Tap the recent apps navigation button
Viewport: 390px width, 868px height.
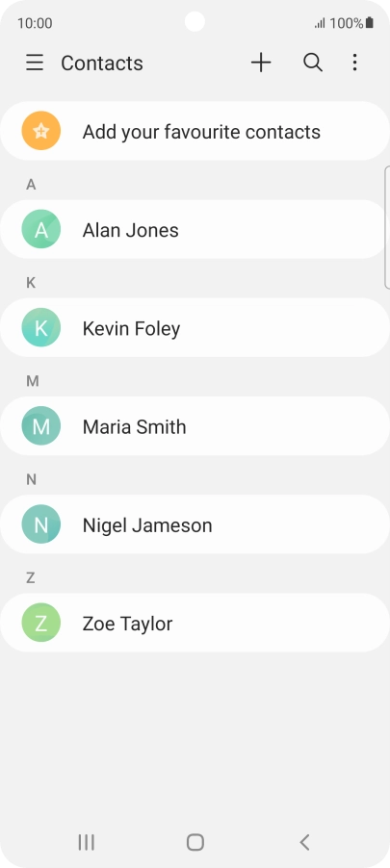pos(86,842)
